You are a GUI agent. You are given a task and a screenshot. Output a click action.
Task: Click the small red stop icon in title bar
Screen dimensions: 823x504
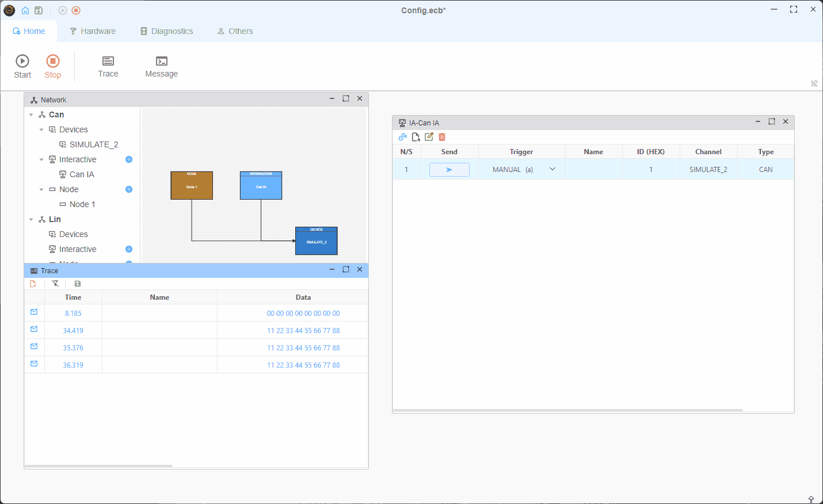coord(76,10)
